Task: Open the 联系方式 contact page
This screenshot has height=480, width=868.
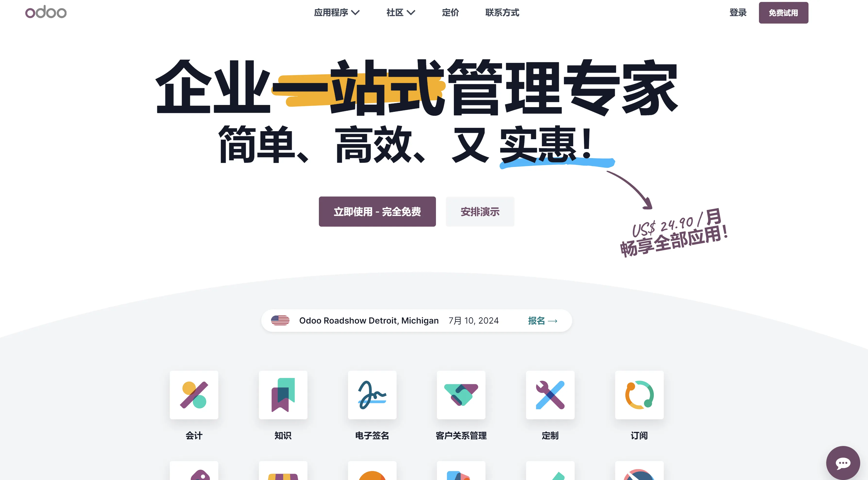Action: click(x=502, y=12)
